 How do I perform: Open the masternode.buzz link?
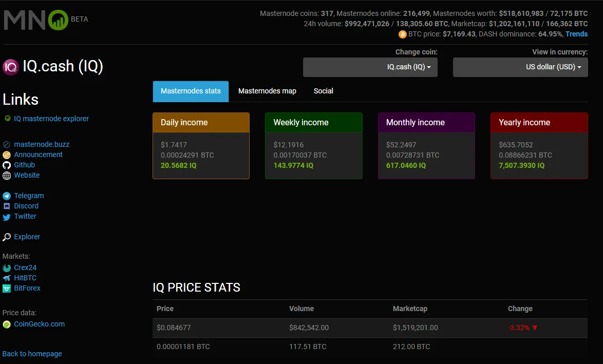coord(42,145)
